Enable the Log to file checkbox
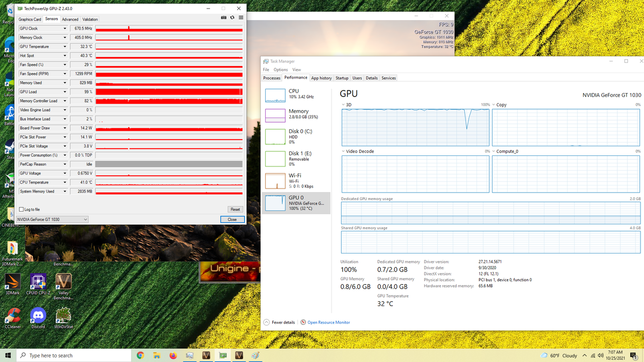The width and height of the screenshot is (644, 362). 21,209
